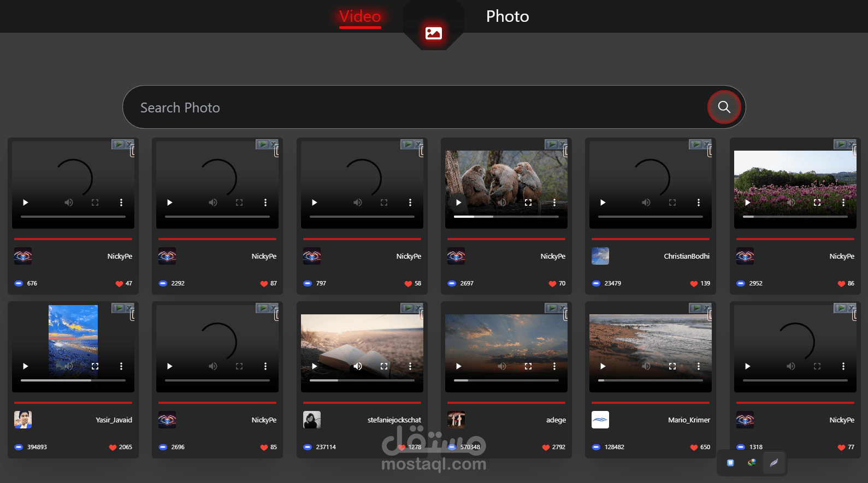868x483 pixels.
Task: Click heart icon with 139 likes
Action: point(694,284)
